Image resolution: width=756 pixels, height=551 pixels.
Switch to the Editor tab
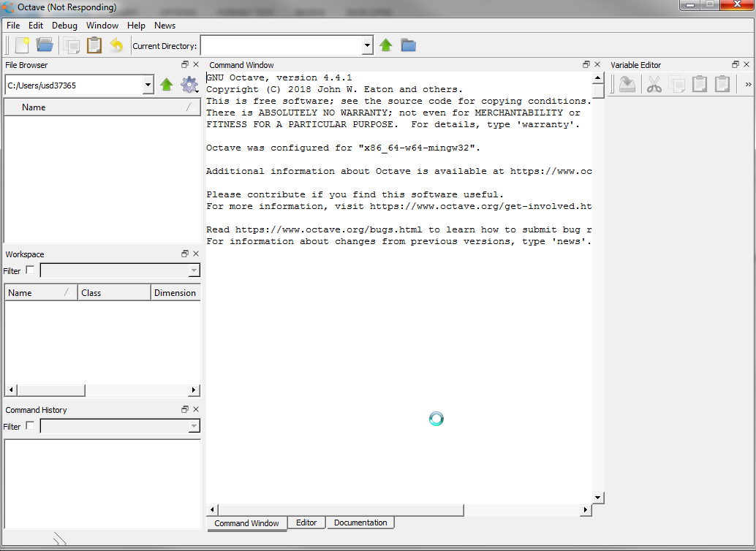pyautogui.click(x=306, y=522)
